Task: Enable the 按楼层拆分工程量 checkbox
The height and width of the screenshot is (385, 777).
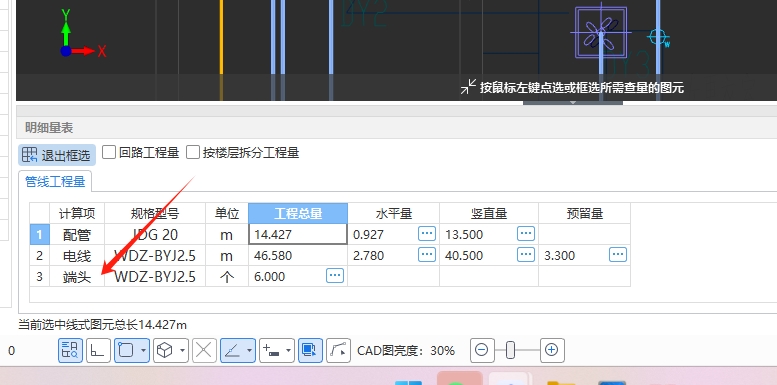Action: click(x=193, y=152)
